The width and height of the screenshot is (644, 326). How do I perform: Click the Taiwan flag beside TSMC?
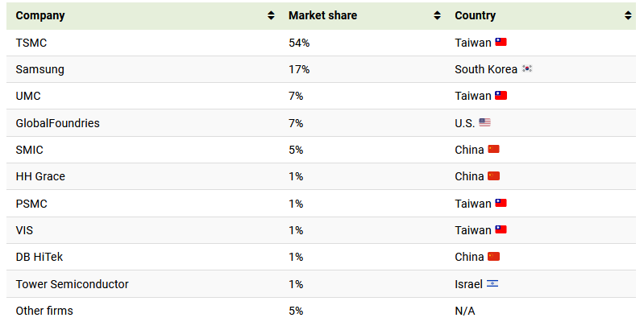tap(501, 42)
